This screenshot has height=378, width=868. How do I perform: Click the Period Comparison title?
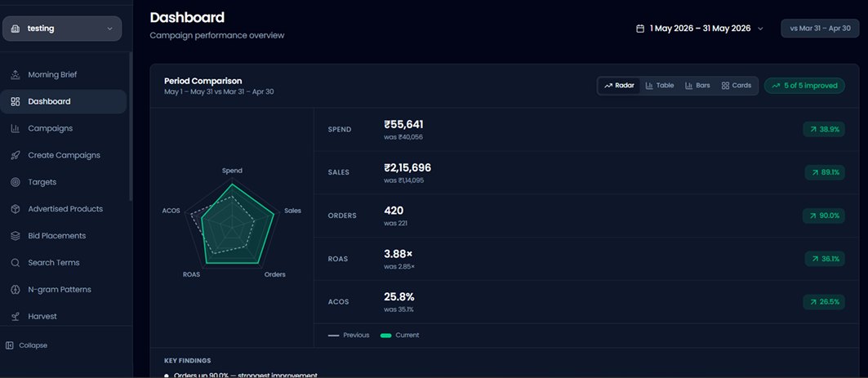[x=203, y=81]
